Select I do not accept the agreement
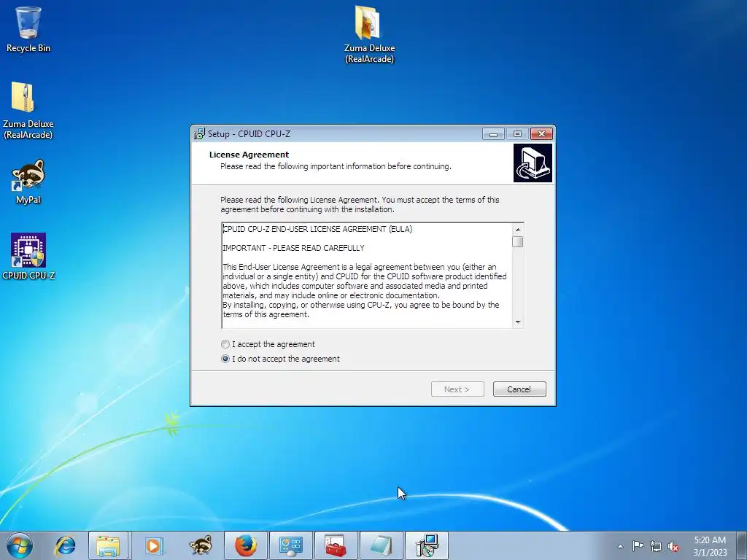Viewport: 747px width, 560px height. click(281, 359)
